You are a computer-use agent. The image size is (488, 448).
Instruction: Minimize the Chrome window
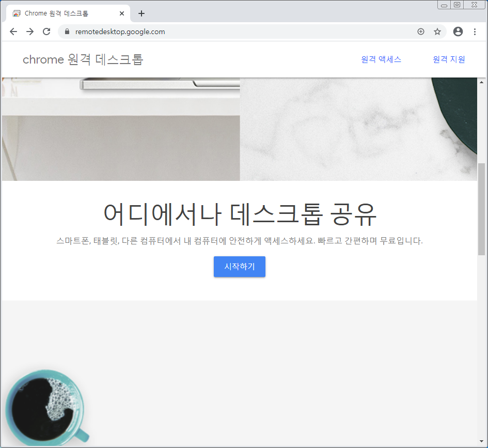tap(444, 5)
